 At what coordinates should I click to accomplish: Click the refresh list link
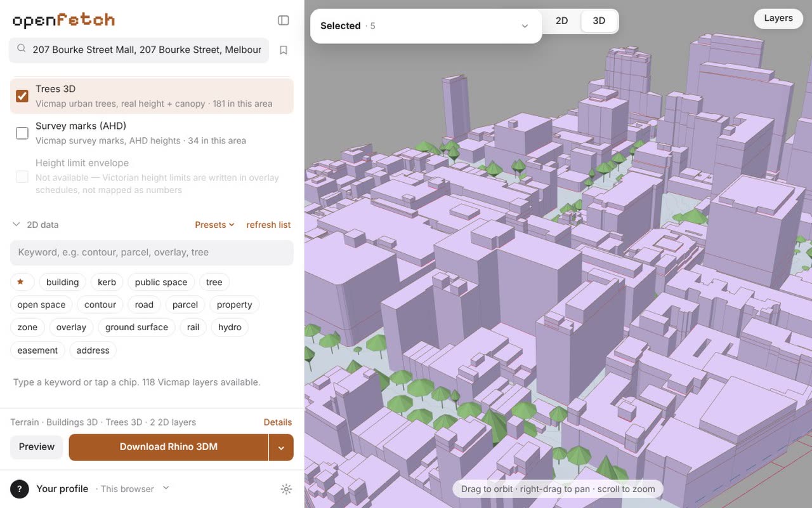click(x=268, y=225)
